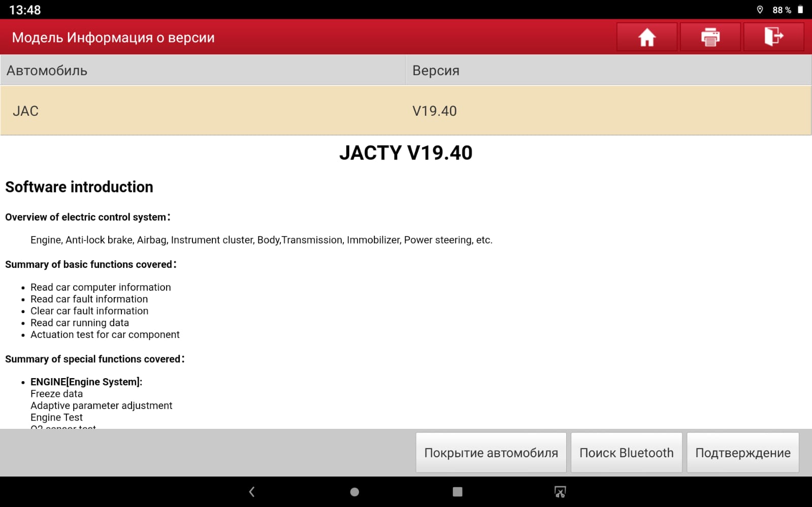Tap the JACTY V19.40 heading

[406, 153]
